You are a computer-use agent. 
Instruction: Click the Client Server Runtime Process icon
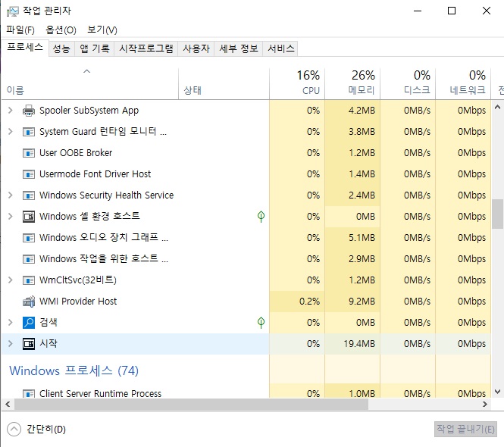29,393
